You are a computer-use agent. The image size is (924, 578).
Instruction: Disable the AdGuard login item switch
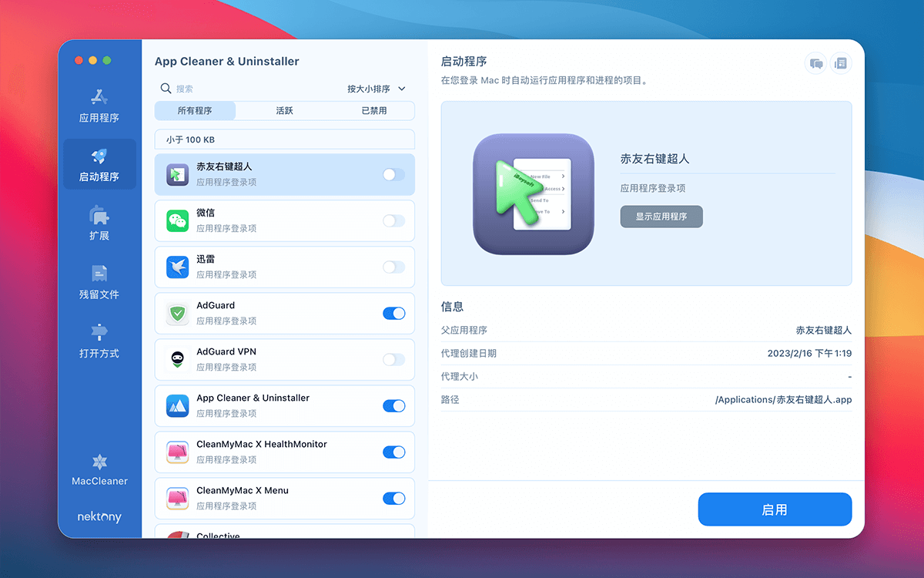click(x=393, y=314)
